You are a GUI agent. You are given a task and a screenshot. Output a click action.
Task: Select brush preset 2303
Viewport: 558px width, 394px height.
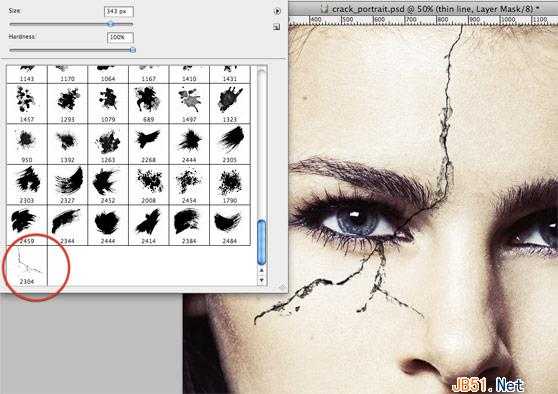tap(27, 184)
